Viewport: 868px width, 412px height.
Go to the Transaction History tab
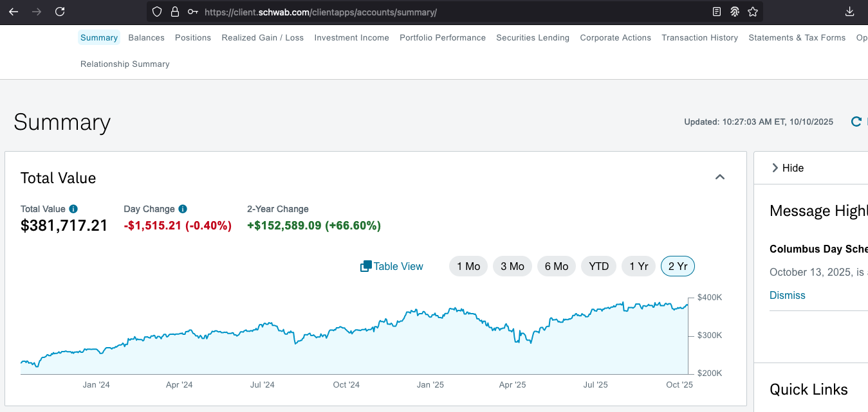click(x=699, y=37)
